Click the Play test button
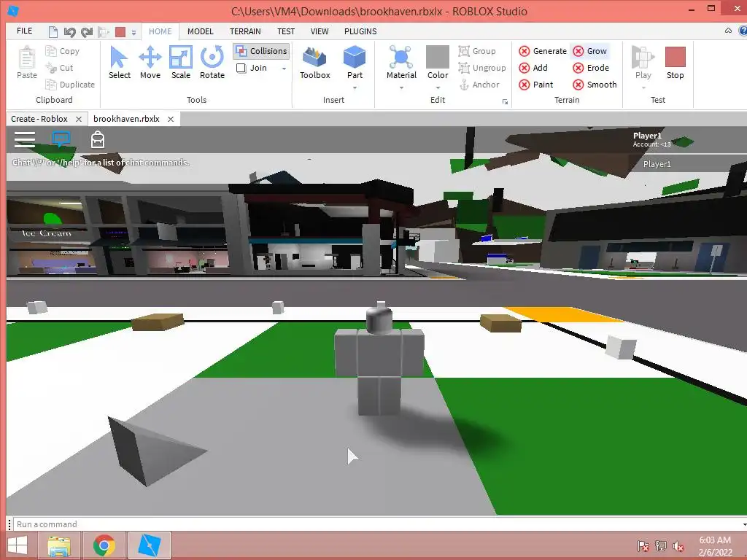The width and height of the screenshot is (747, 560). [x=643, y=63]
